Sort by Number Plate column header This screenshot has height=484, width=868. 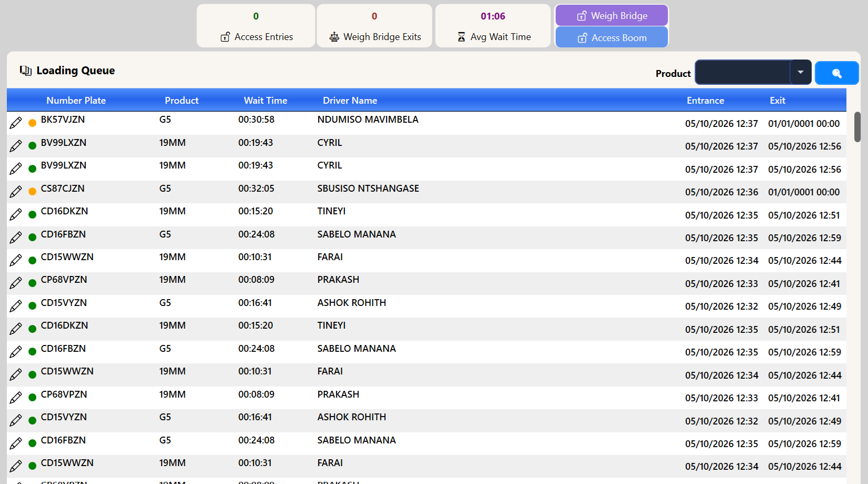(x=76, y=101)
